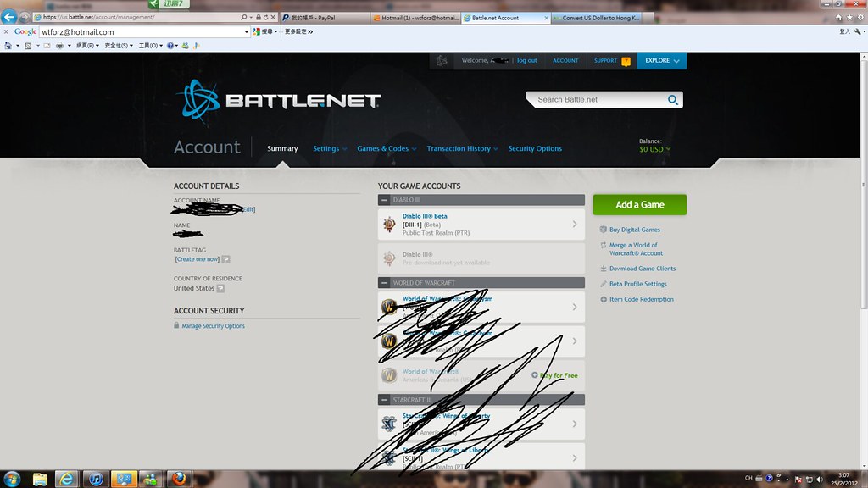Open the ACCOUNT link in top bar
The width and height of the screenshot is (868, 488).
(x=565, y=61)
